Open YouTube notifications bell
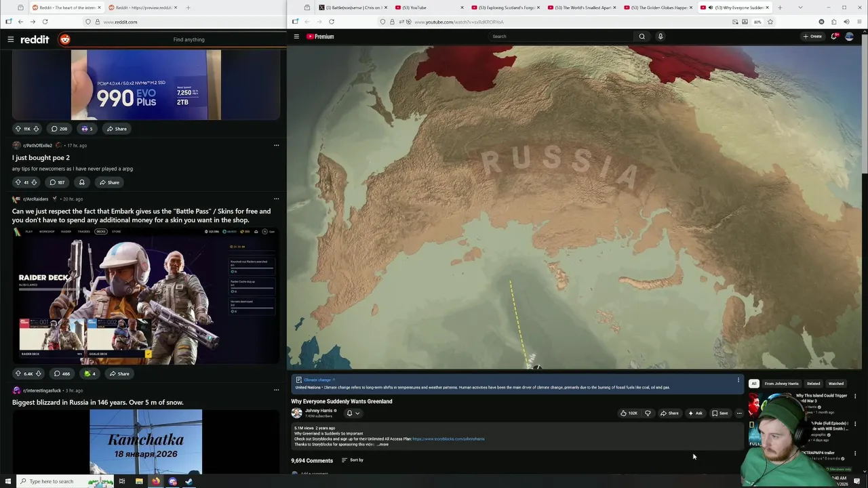868x488 pixels. (x=833, y=37)
